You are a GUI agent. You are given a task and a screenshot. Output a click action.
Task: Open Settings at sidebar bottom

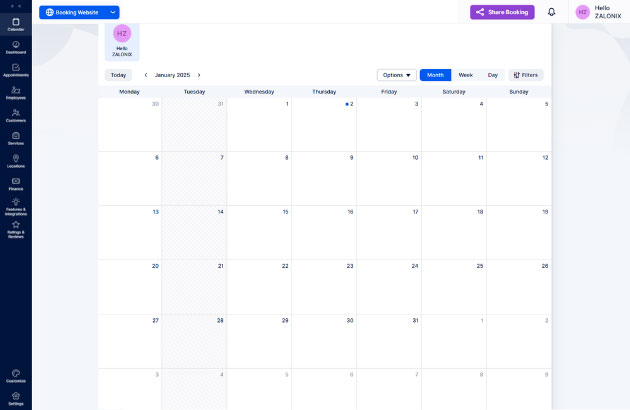click(x=16, y=399)
